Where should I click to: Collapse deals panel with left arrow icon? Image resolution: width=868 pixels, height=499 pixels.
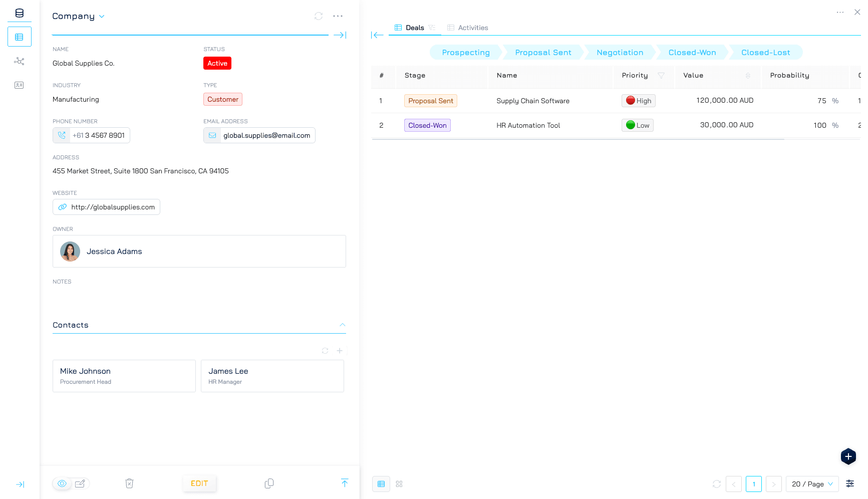[x=377, y=35]
